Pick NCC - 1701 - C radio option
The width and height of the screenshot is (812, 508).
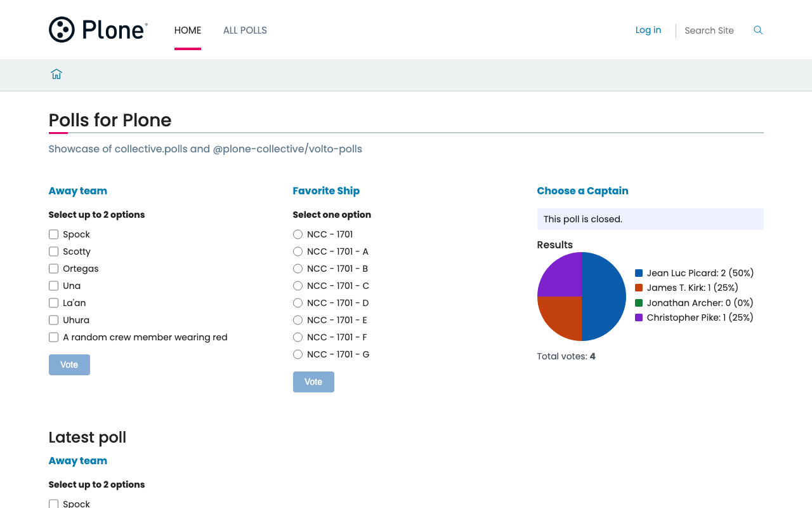click(x=298, y=286)
